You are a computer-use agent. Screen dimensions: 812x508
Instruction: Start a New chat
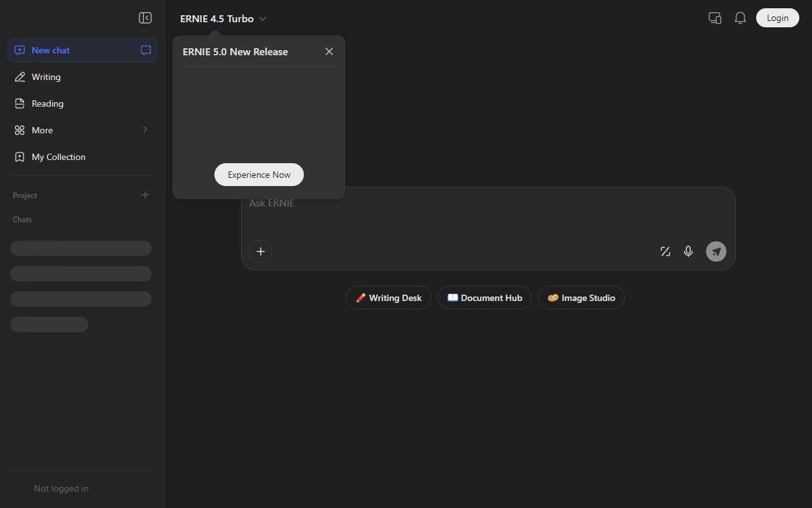pyautogui.click(x=51, y=50)
